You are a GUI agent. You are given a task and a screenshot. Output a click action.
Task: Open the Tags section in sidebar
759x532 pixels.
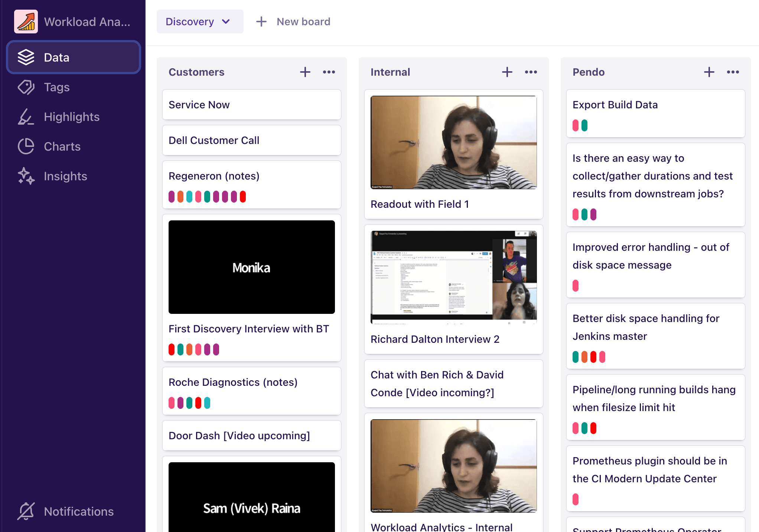[74, 87]
